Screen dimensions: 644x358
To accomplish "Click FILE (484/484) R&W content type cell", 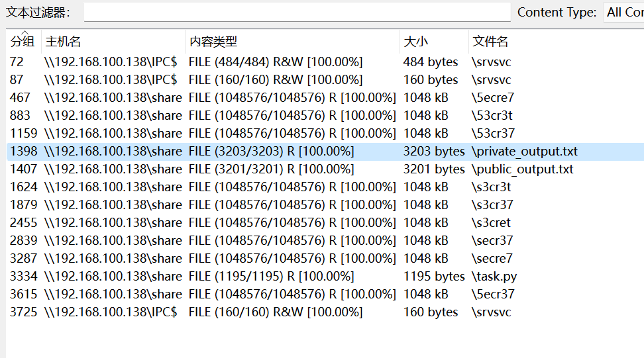I will [x=276, y=62].
